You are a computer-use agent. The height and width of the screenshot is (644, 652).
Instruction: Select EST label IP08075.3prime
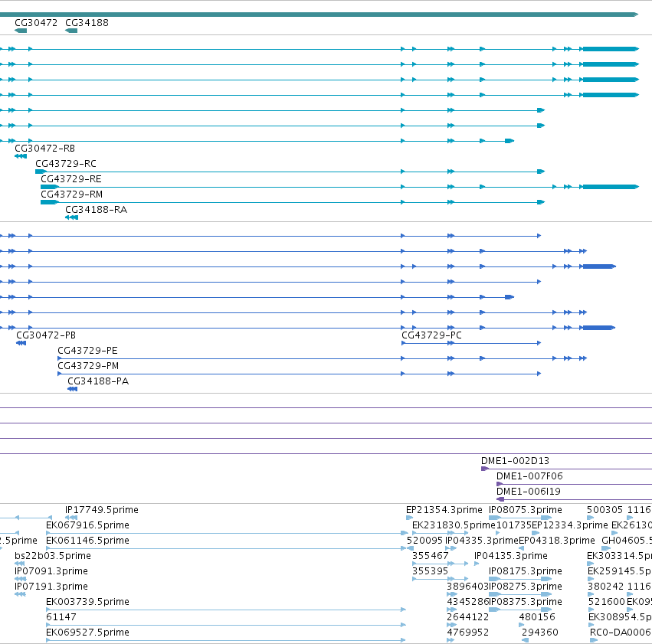pyautogui.click(x=526, y=510)
